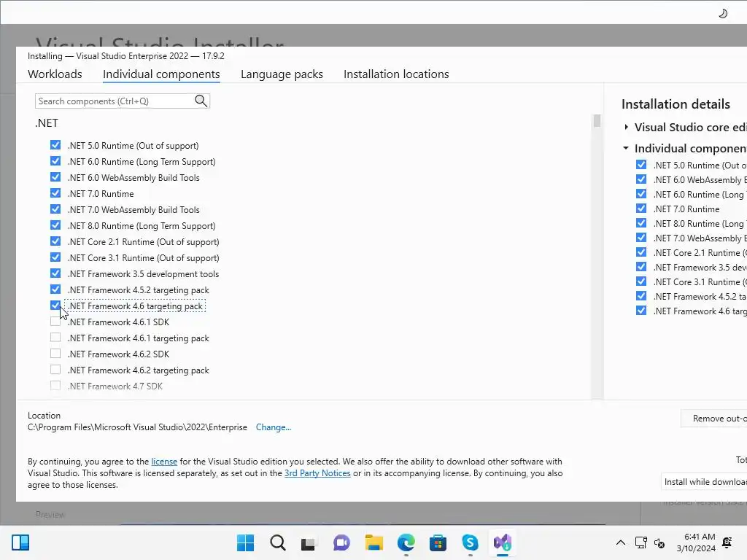Uncheck .NET Core 2.1 Runtime
The width and height of the screenshot is (747, 560).
click(55, 241)
